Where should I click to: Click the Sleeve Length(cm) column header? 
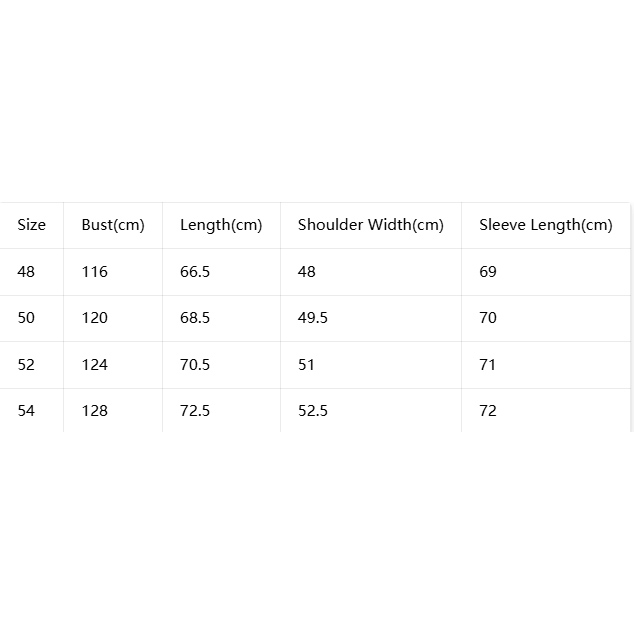pyautogui.click(x=546, y=225)
